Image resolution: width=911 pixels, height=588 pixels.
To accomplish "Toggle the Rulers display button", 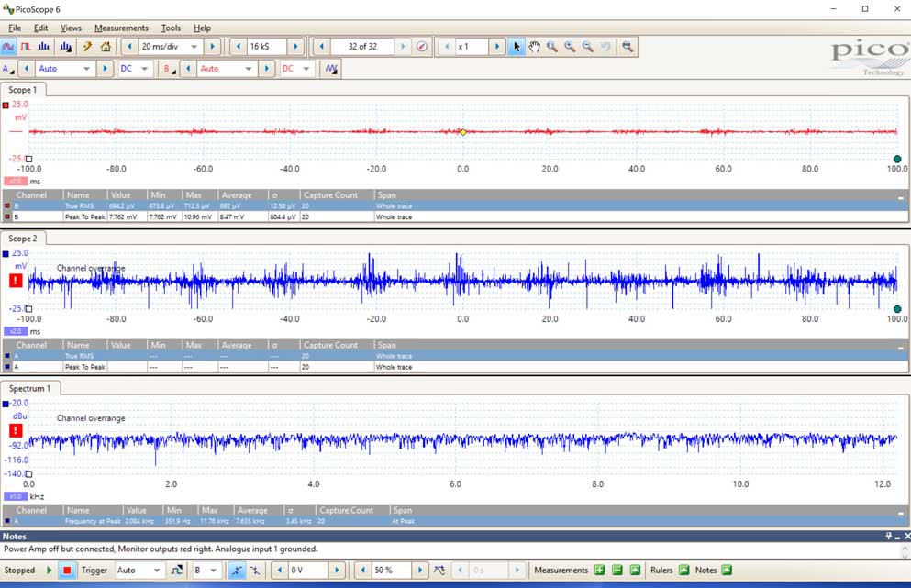I will coord(684,571).
